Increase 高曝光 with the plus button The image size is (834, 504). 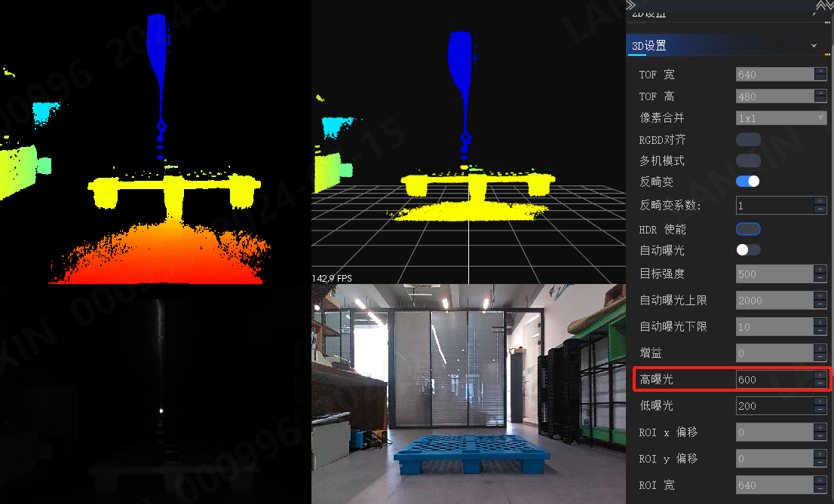(x=820, y=375)
